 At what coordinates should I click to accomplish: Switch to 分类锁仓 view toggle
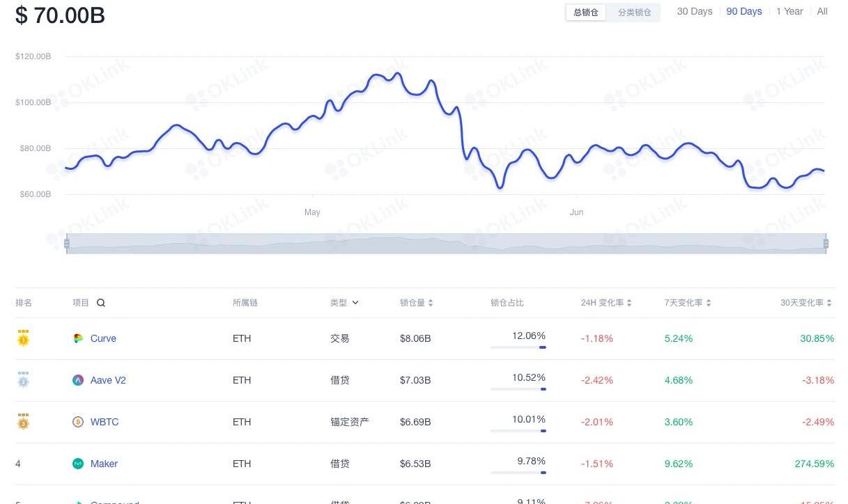coord(634,13)
